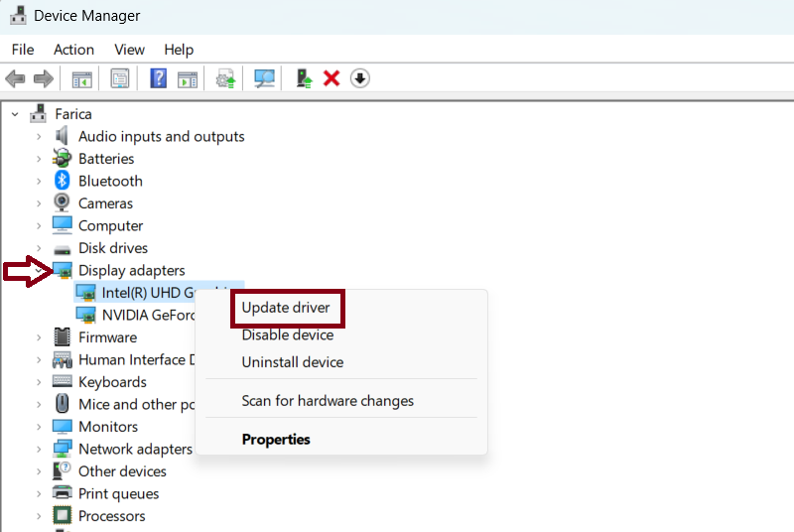Click the Device Manager title bar icon
Image resolution: width=794 pixels, height=532 pixels.
18,15
